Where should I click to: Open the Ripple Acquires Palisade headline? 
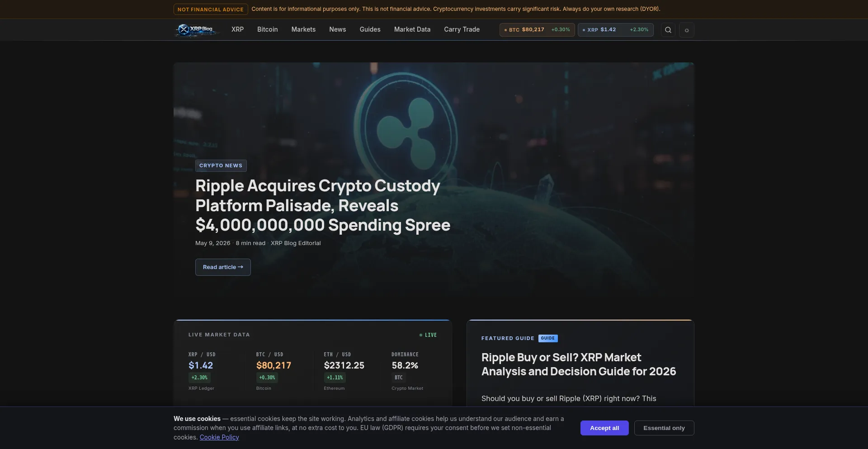pos(323,205)
